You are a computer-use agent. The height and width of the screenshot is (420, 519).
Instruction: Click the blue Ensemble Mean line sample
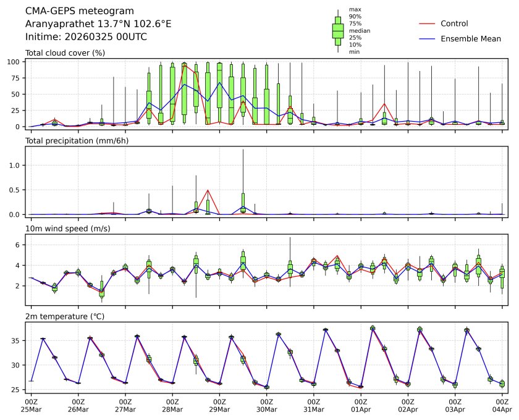point(429,38)
